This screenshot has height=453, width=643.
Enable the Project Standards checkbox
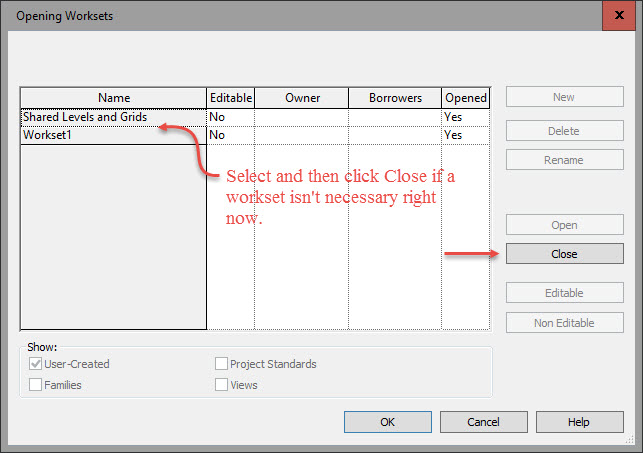pyautogui.click(x=221, y=364)
